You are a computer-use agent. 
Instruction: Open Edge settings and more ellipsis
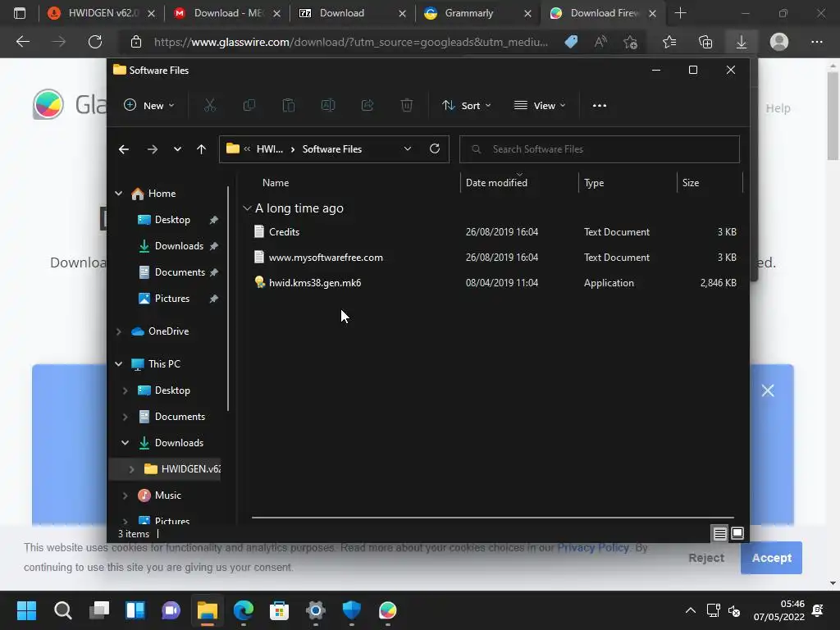pos(816,42)
